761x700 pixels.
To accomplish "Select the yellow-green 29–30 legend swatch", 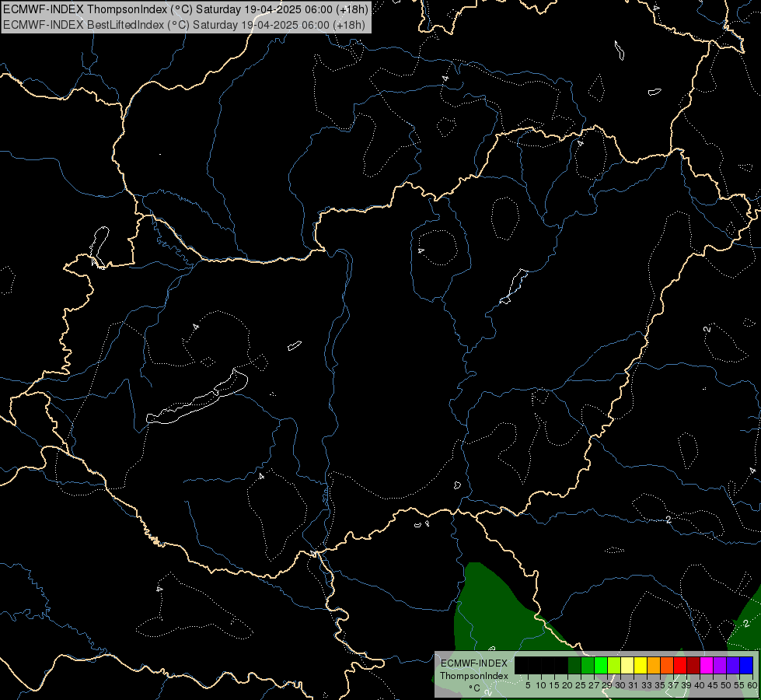I will tap(613, 665).
